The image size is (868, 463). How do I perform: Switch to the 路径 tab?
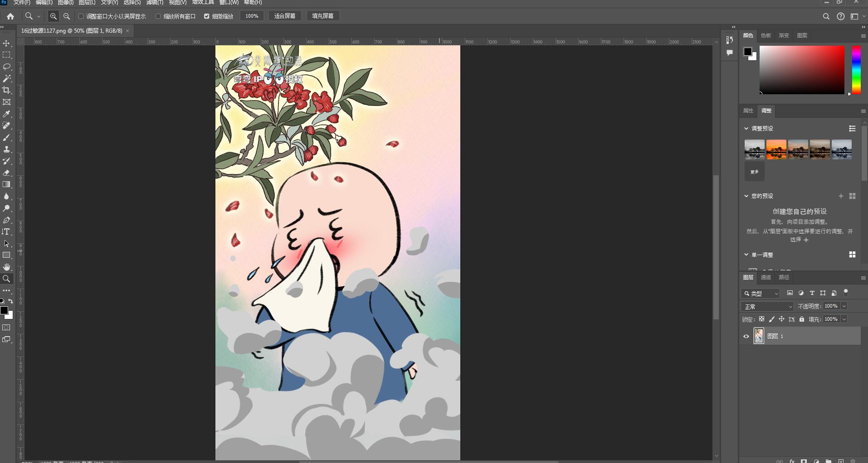pos(784,277)
